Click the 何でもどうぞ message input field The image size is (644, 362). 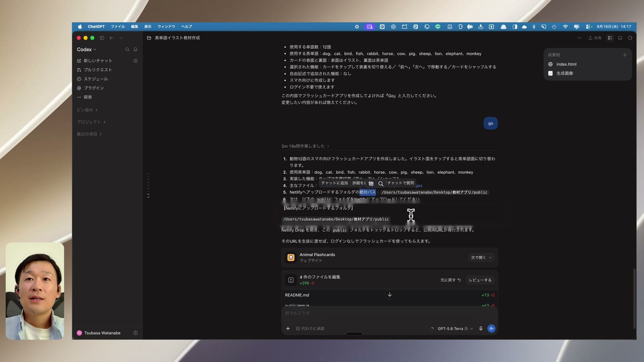click(x=390, y=313)
